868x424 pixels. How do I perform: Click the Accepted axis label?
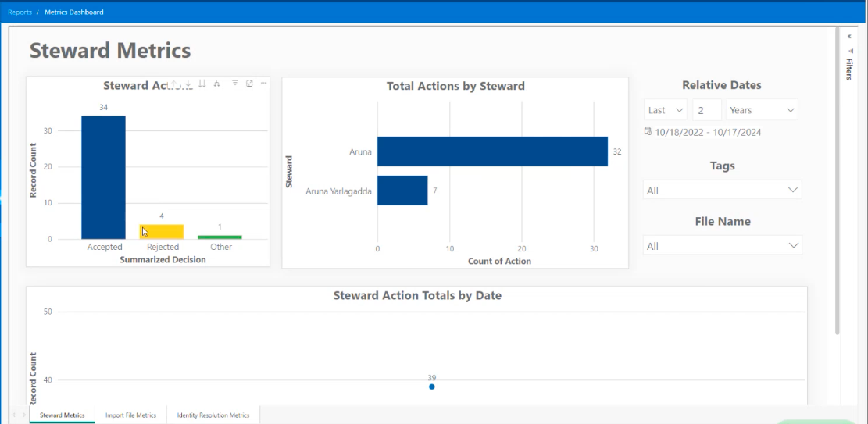[x=105, y=247]
